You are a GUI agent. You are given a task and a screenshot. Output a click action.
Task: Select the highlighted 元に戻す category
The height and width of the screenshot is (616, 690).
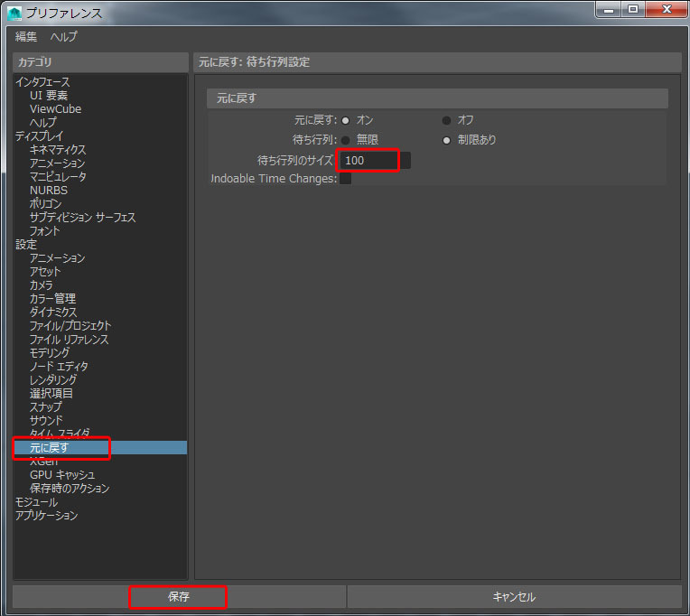tap(101, 448)
